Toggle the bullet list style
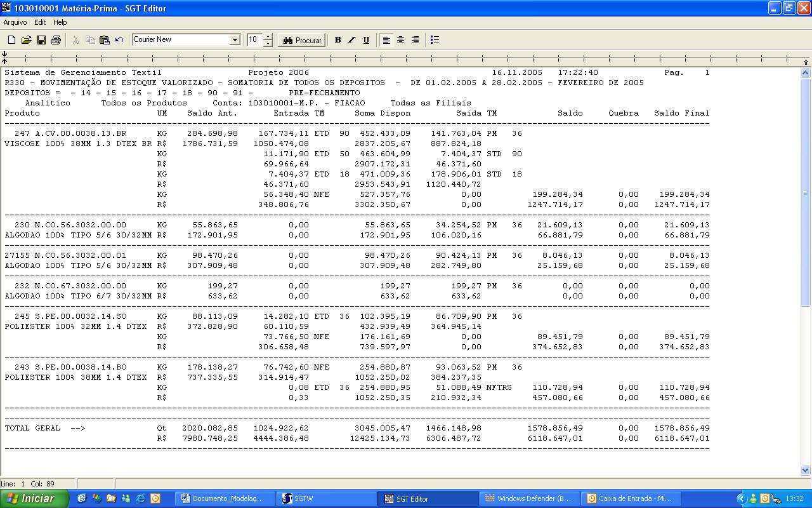This screenshot has height=508, width=812. [x=435, y=40]
